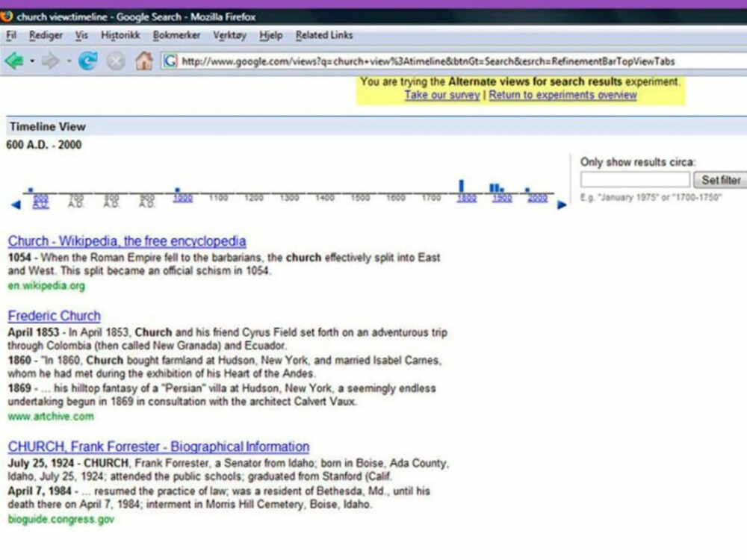Image resolution: width=747 pixels, height=560 pixels.
Task: Open the Back history dropdown arrow
Action: (x=32, y=61)
